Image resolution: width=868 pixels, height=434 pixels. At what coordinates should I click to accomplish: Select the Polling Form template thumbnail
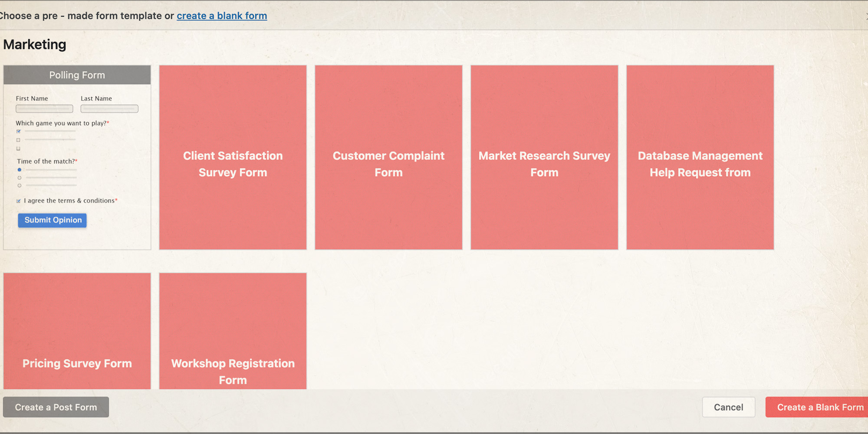point(77,158)
